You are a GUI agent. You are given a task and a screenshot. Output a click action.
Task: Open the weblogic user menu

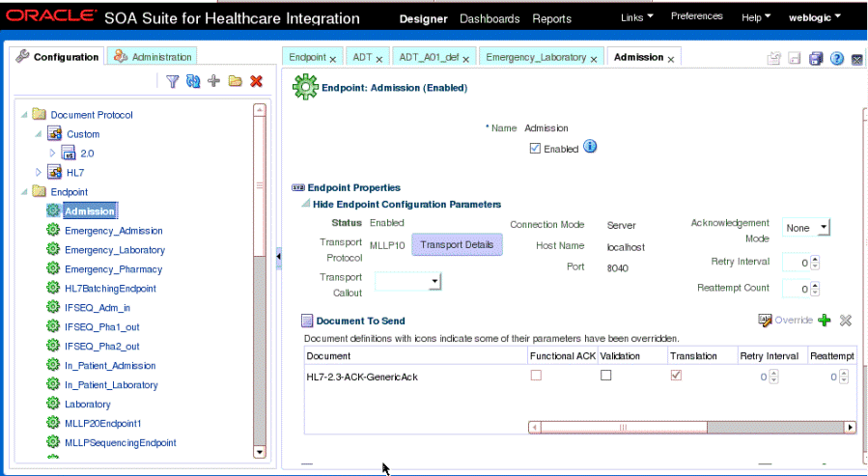[x=814, y=17]
